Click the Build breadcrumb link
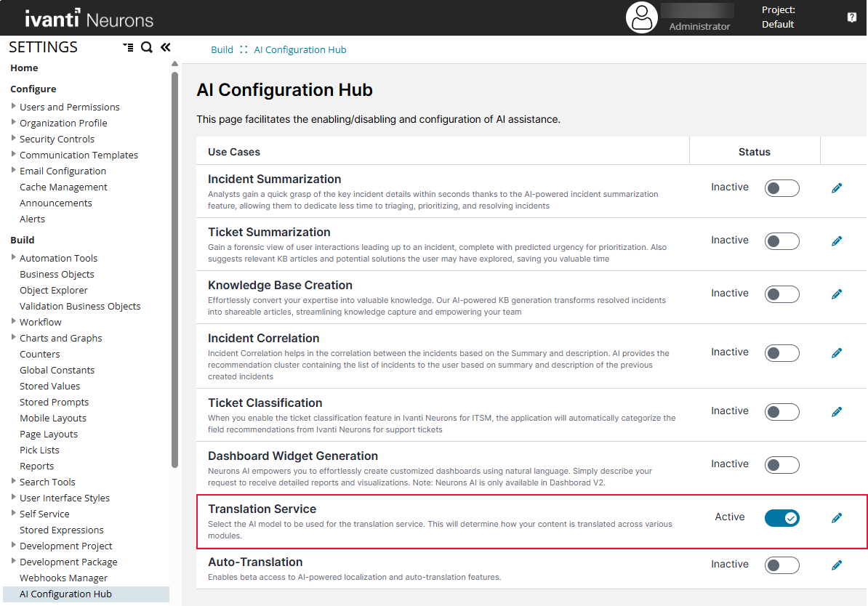This screenshot has width=868, height=606. (222, 50)
